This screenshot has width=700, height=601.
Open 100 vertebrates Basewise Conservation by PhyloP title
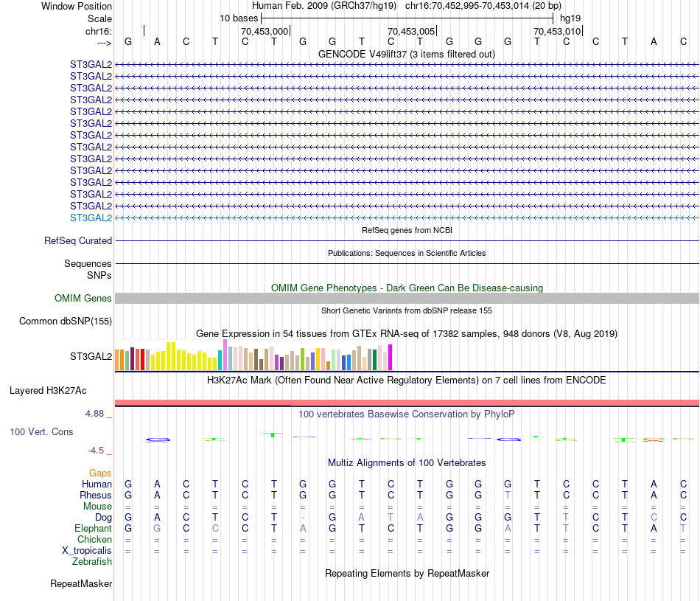[407, 414]
